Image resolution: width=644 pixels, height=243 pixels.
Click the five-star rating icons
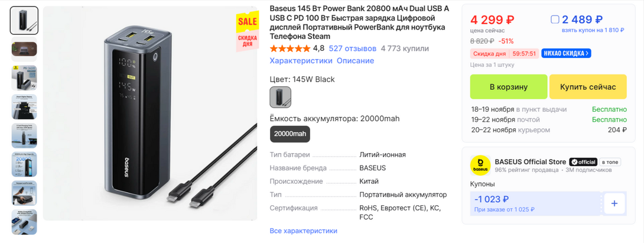[290, 48]
